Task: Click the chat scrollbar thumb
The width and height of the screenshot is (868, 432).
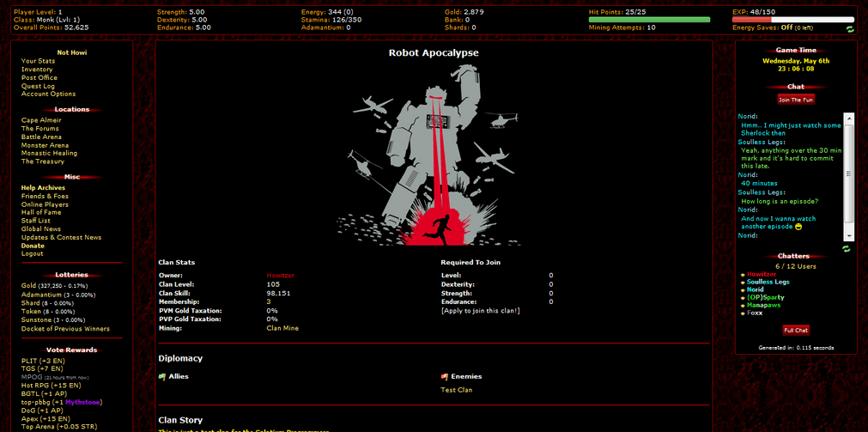Action: [848, 173]
